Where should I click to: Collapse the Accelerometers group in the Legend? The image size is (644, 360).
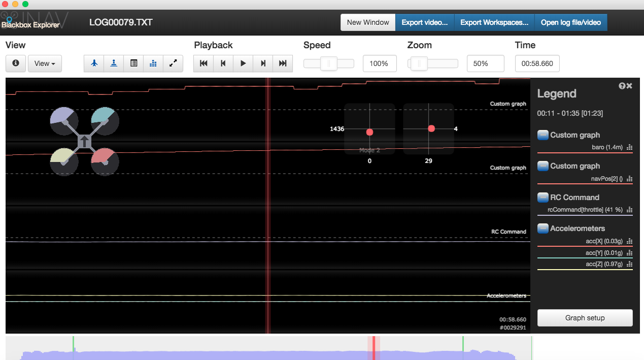[542, 228]
